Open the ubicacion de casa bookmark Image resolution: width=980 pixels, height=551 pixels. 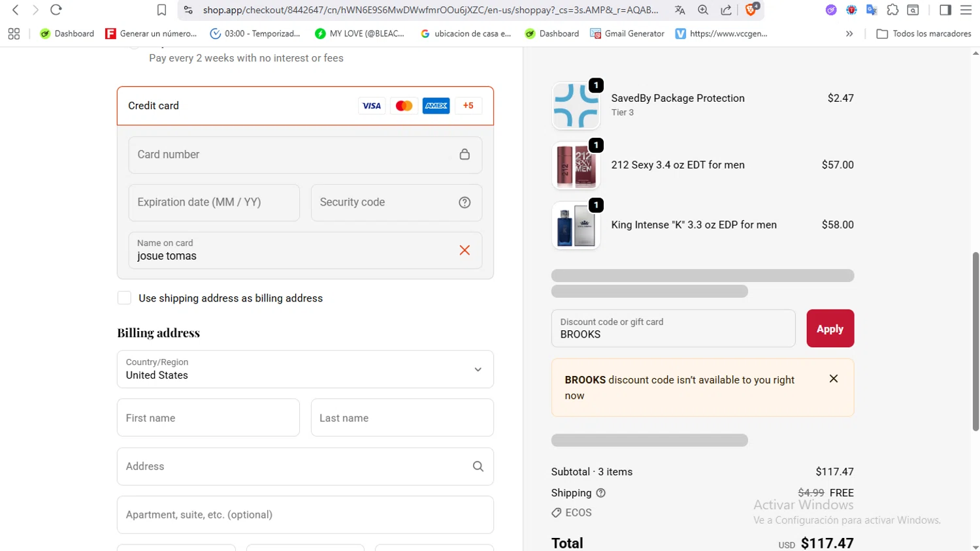[466, 33]
